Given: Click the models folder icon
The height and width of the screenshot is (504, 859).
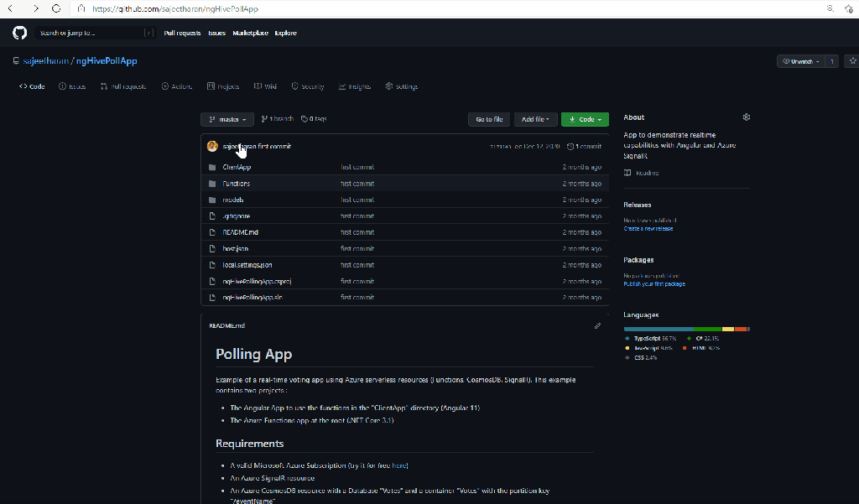Looking at the screenshot, I should click(x=212, y=200).
